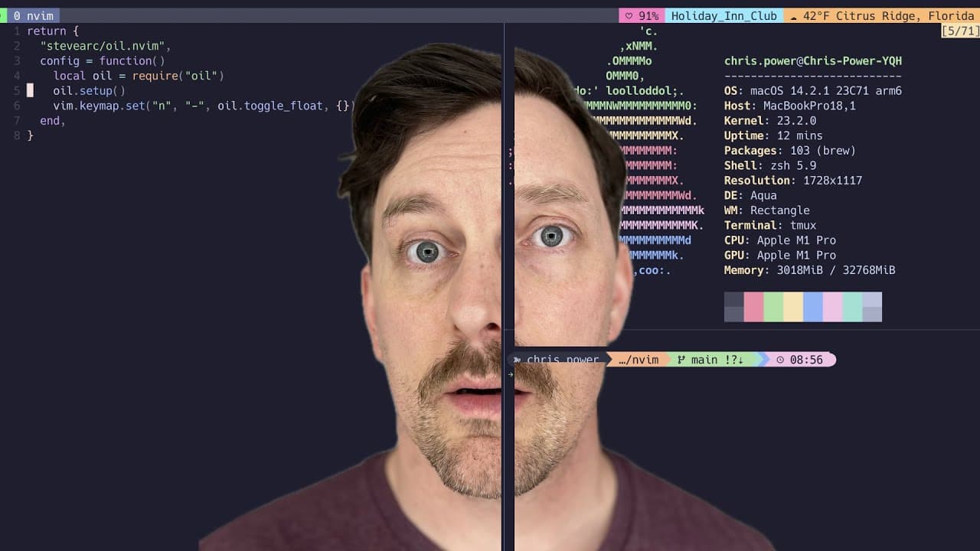The height and width of the screenshot is (551, 980).
Task: Click the Resolution value "1728x1117"
Action: [833, 181]
